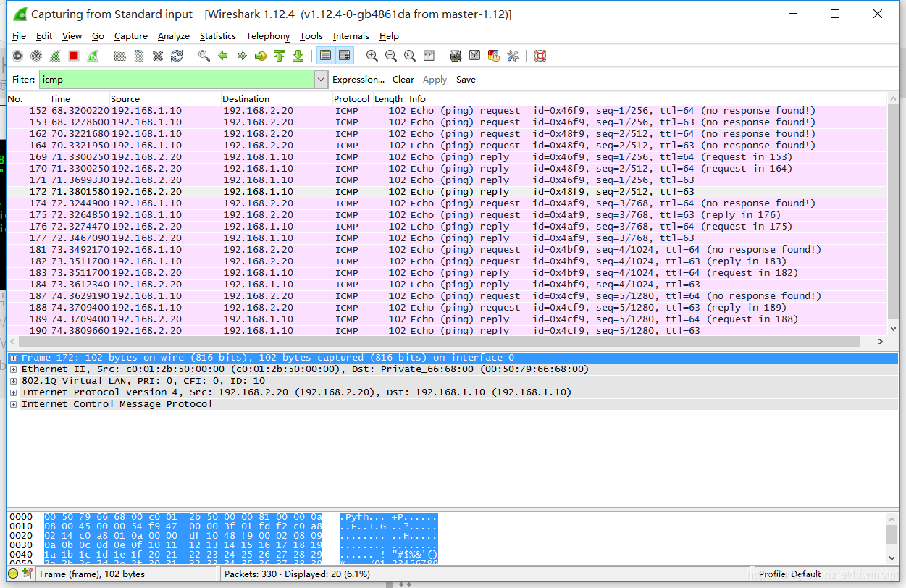
Task: Edit display filters icon
Action: (475, 56)
